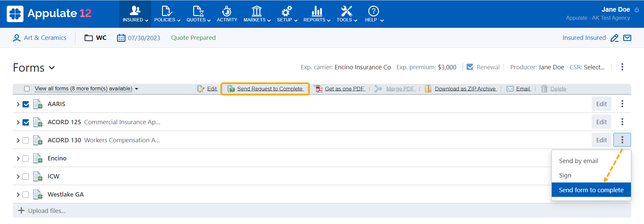This screenshot has height=224, width=644.
Task: Click the power logout icon beside Jane Doe
Action: point(637,10)
